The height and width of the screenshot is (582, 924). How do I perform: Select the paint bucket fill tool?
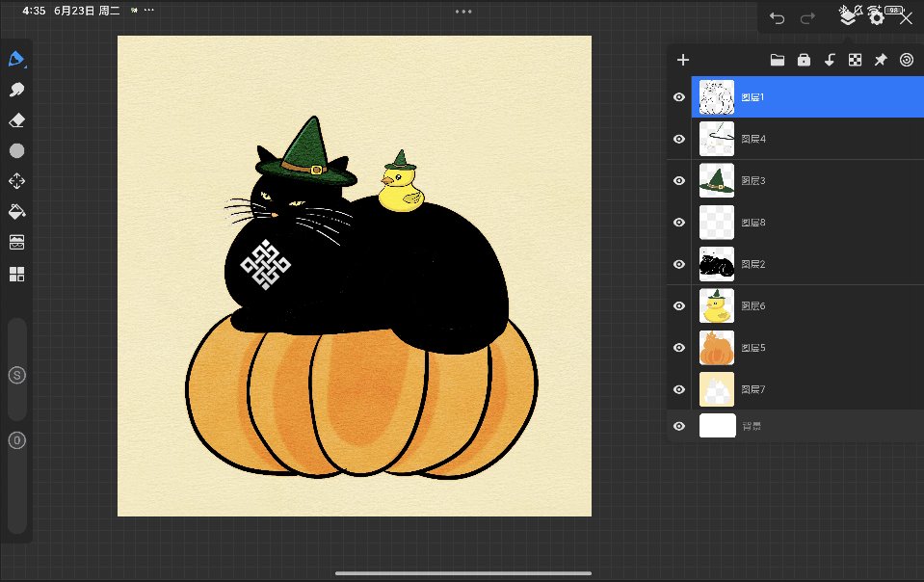(x=16, y=211)
